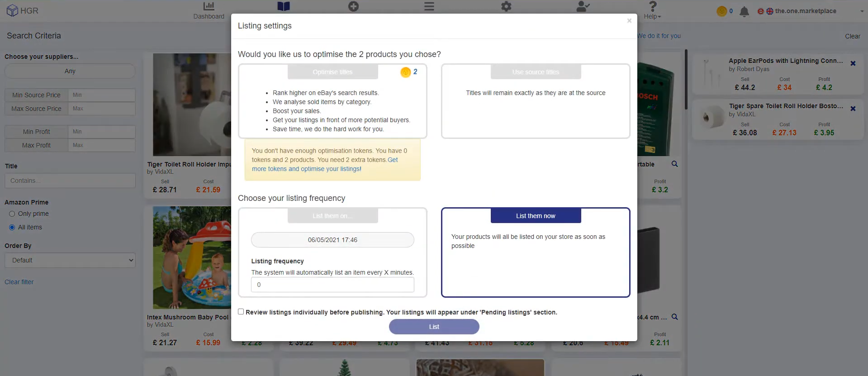868x376 pixels.
Task: Open the settings gear icon
Action: tap(506, 6)
